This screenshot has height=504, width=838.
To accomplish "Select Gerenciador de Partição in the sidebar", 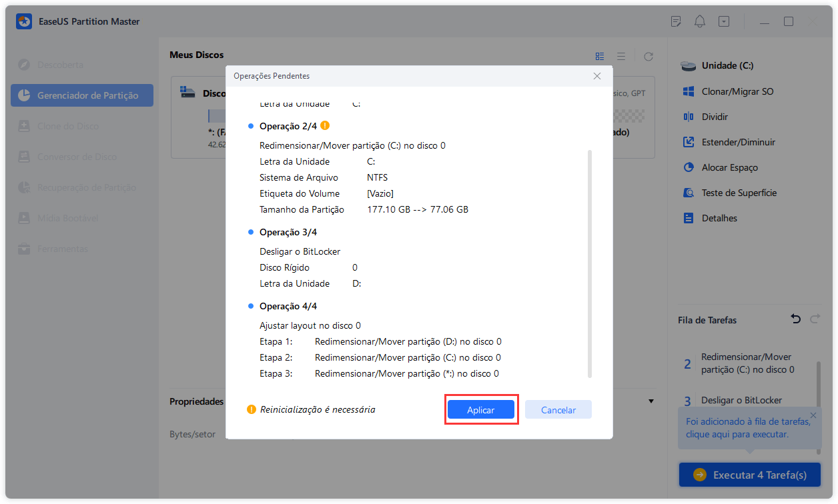I will click(82, 95).
